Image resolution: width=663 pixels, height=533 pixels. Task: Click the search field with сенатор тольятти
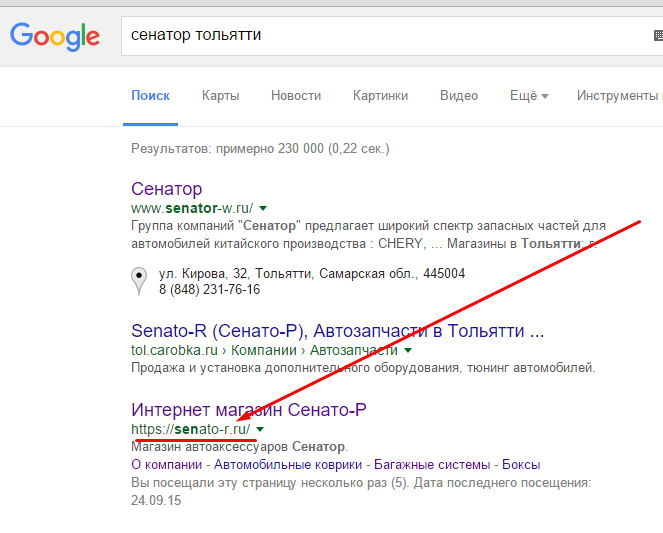pyautogui.click(x=380, y=35)
